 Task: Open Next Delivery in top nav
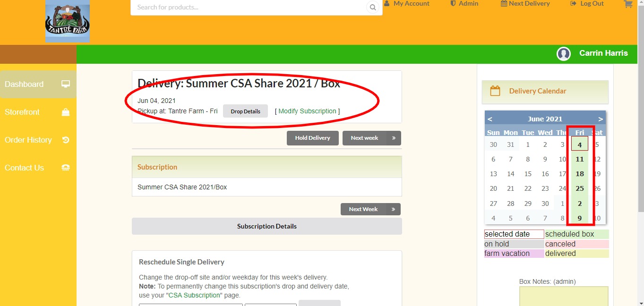pyautogui.click(x=525, y=4)
